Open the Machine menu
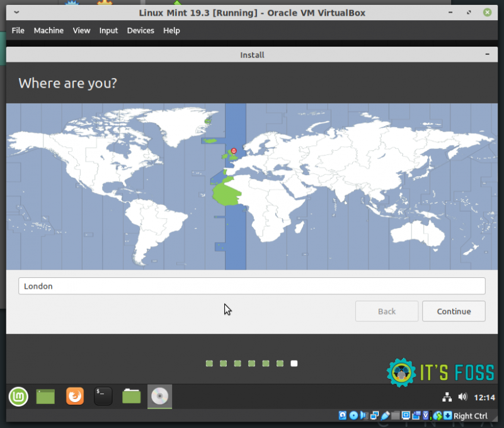Screen dimensions: 504x428 [49, 30]
